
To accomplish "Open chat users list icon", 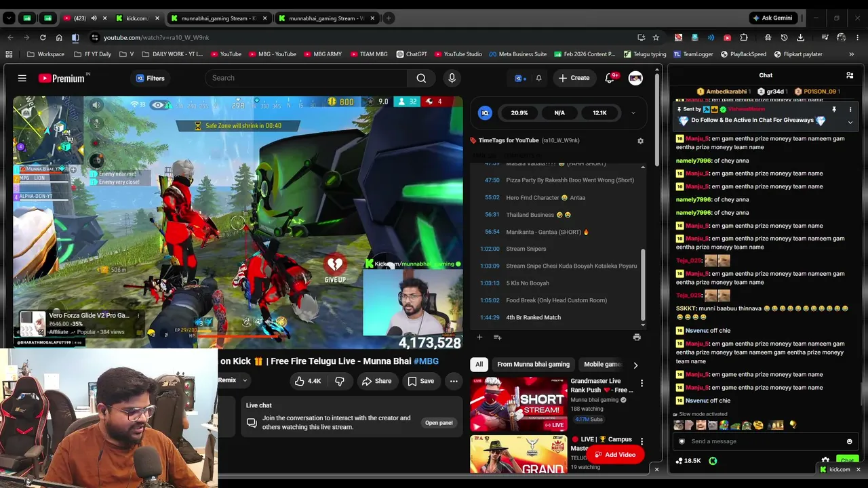I will point(850,75).
